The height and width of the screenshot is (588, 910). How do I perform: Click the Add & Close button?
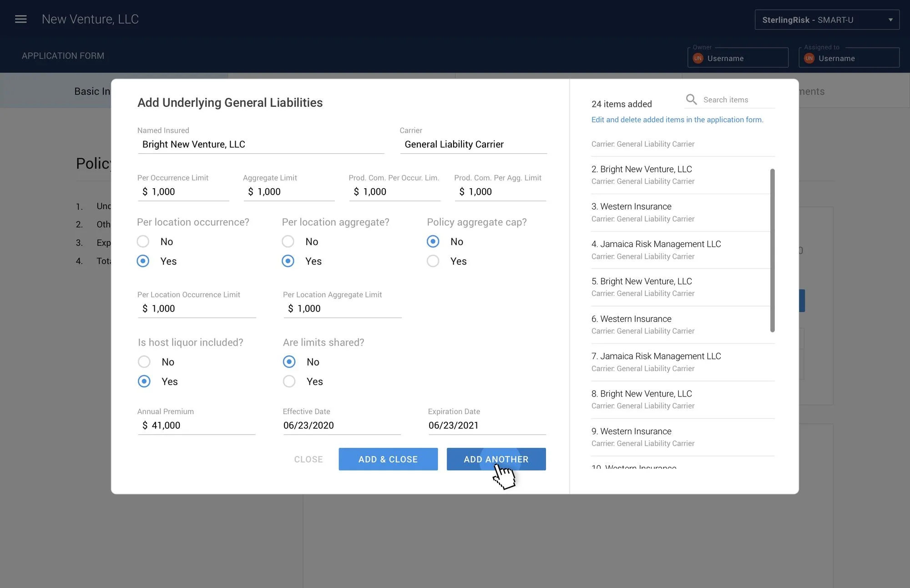coord(388,459)
